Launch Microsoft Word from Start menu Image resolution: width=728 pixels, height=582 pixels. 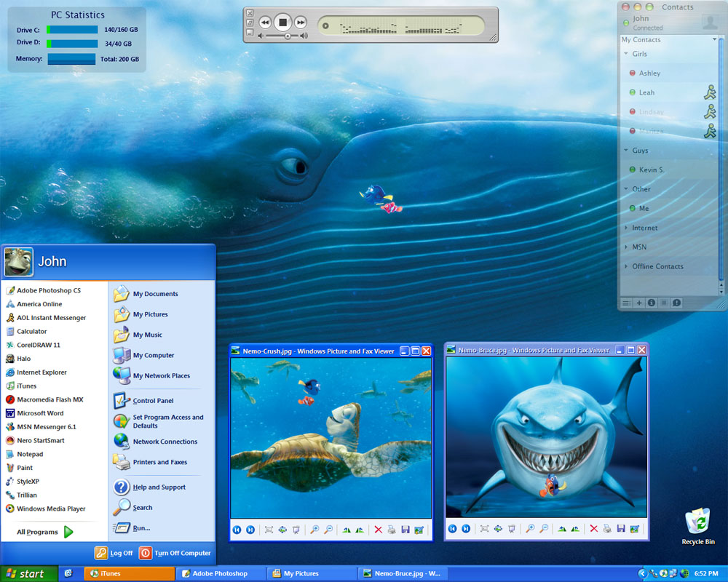tap(40, 413)
